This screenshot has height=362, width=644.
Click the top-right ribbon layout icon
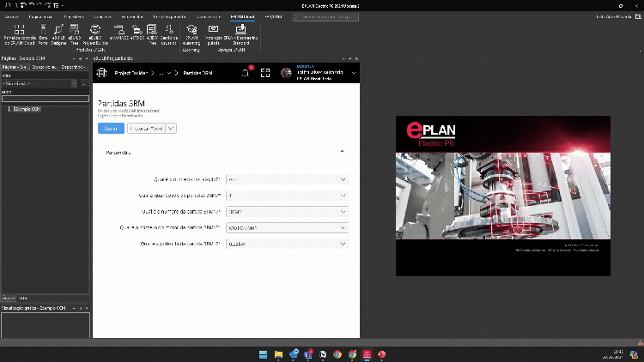[638, 17]
